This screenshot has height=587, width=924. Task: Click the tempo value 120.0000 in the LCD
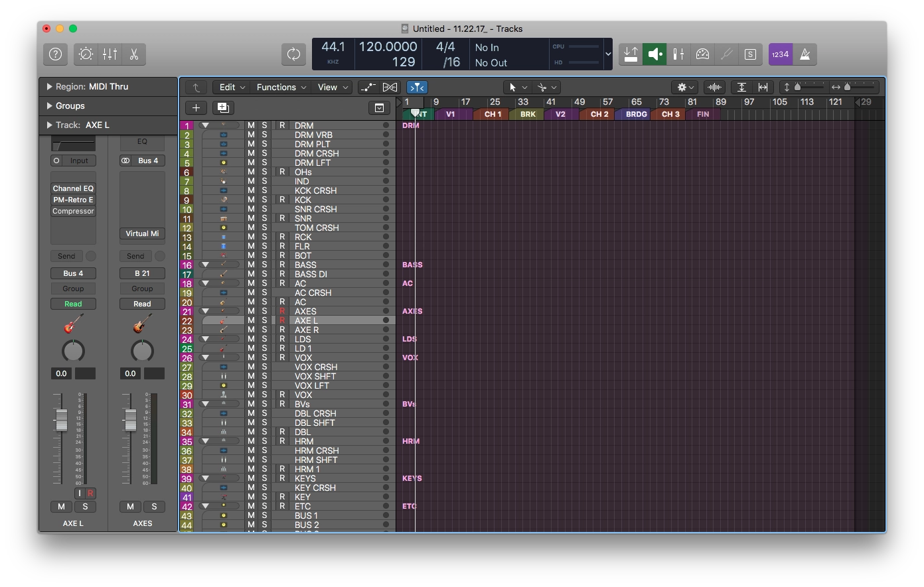click(388, 46)
